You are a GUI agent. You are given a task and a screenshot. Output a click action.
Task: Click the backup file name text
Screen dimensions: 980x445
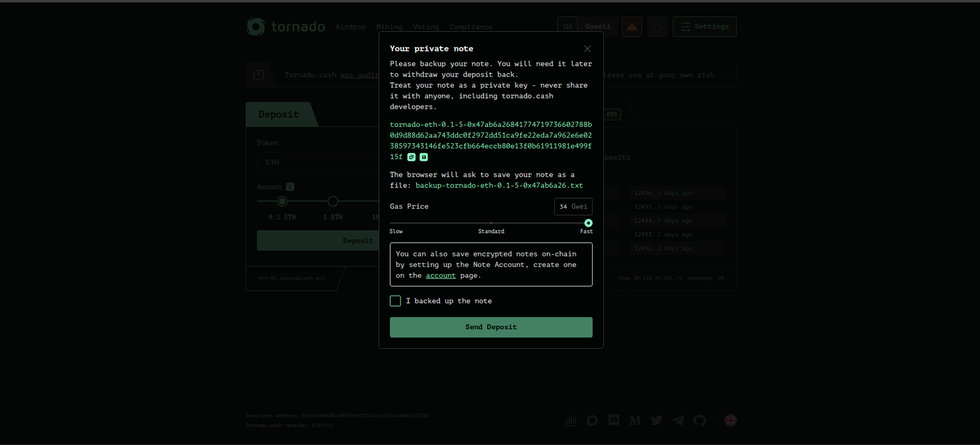(x=499, y=186)
